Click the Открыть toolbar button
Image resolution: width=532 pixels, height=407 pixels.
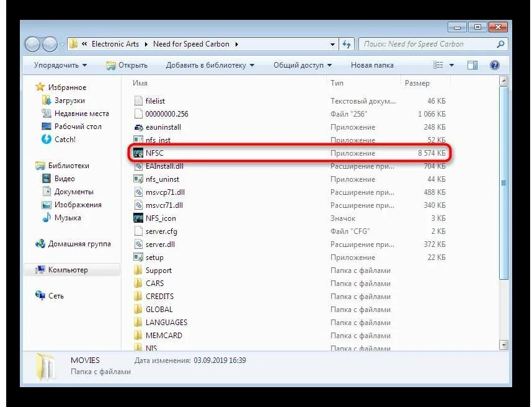coord(126,65)
